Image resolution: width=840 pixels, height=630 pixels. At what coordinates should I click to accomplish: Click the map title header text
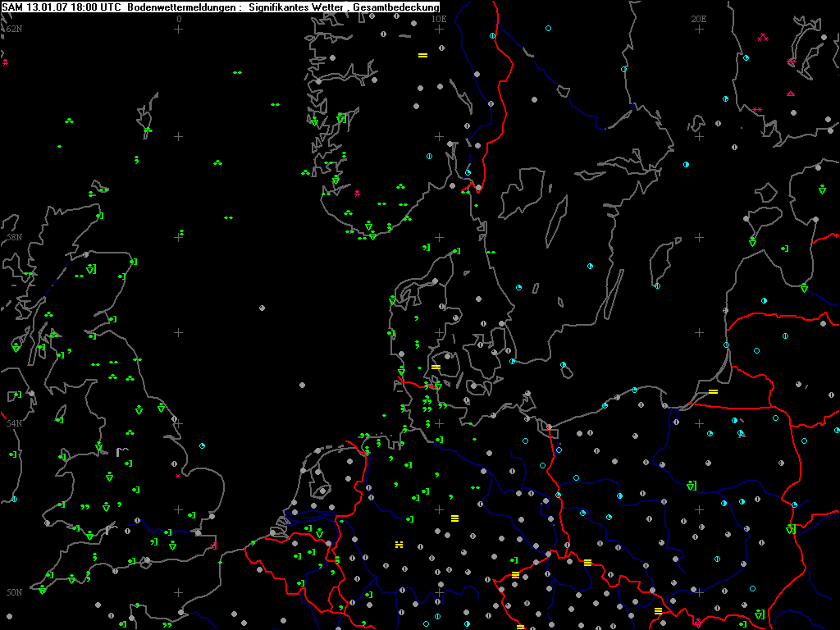221,7
